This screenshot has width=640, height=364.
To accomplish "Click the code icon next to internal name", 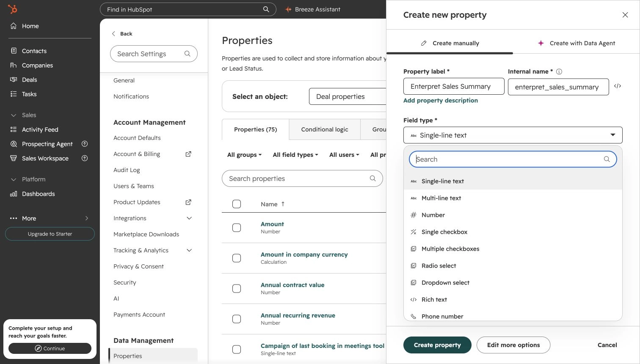I will [x=618, y=86].
